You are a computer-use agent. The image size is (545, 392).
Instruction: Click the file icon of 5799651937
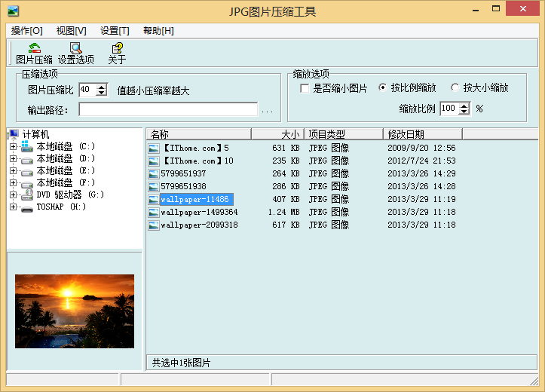click(154, 174)
